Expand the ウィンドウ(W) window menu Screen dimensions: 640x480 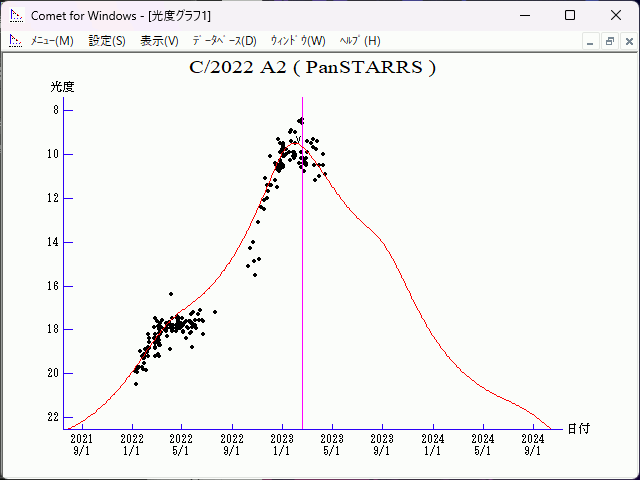coord(298,41)
